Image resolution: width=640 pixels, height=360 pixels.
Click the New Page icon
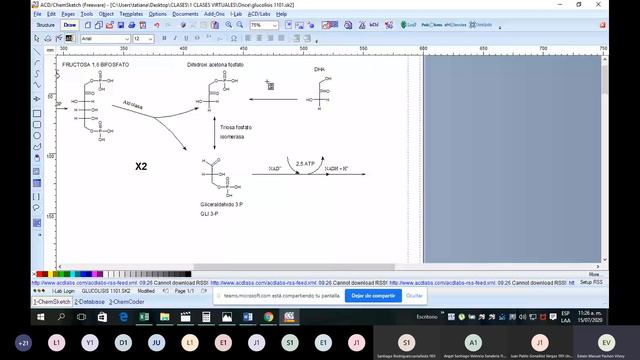88,25
